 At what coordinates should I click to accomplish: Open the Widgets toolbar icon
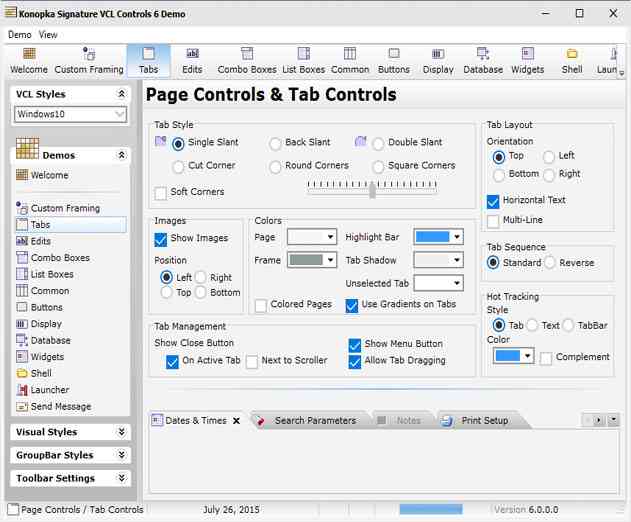tap(528, 61)
